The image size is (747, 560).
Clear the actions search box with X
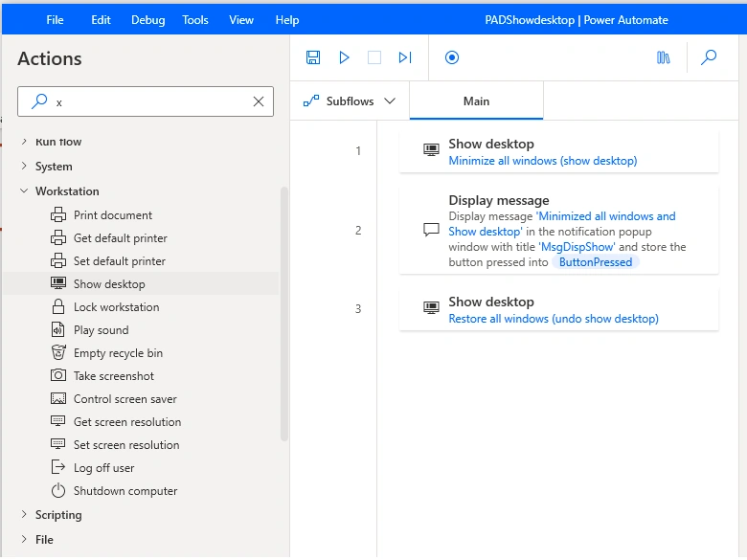pyautogui.click(x=259, y=101)
